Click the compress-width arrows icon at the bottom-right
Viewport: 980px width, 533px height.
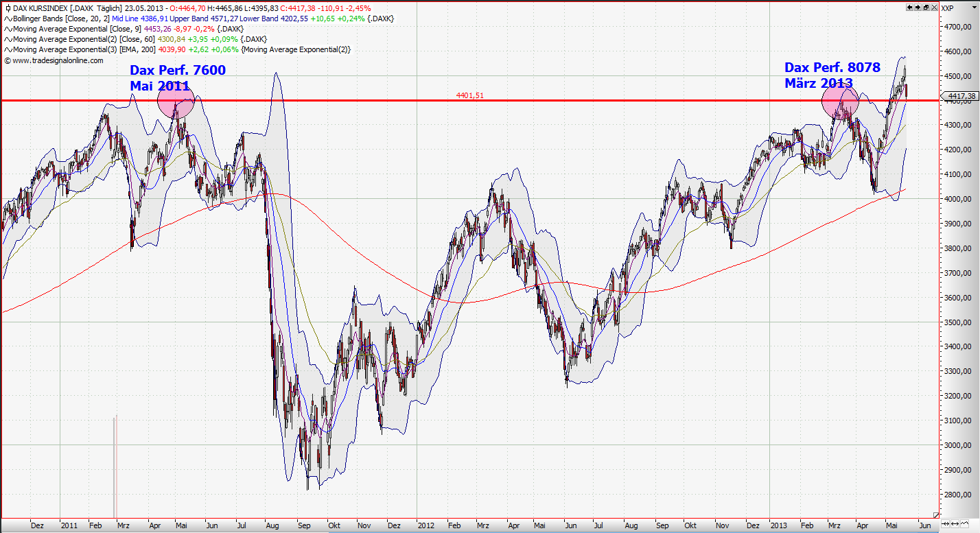[x=945, y=523]
